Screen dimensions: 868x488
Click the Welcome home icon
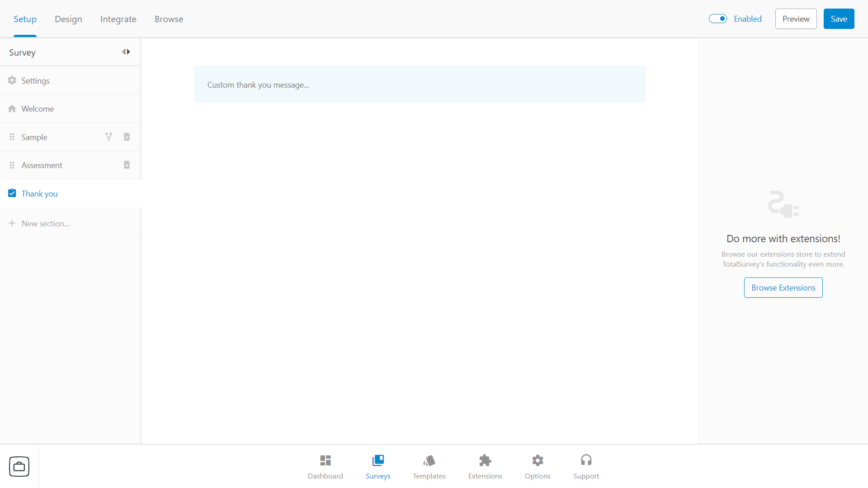click(x=12, y=108)
